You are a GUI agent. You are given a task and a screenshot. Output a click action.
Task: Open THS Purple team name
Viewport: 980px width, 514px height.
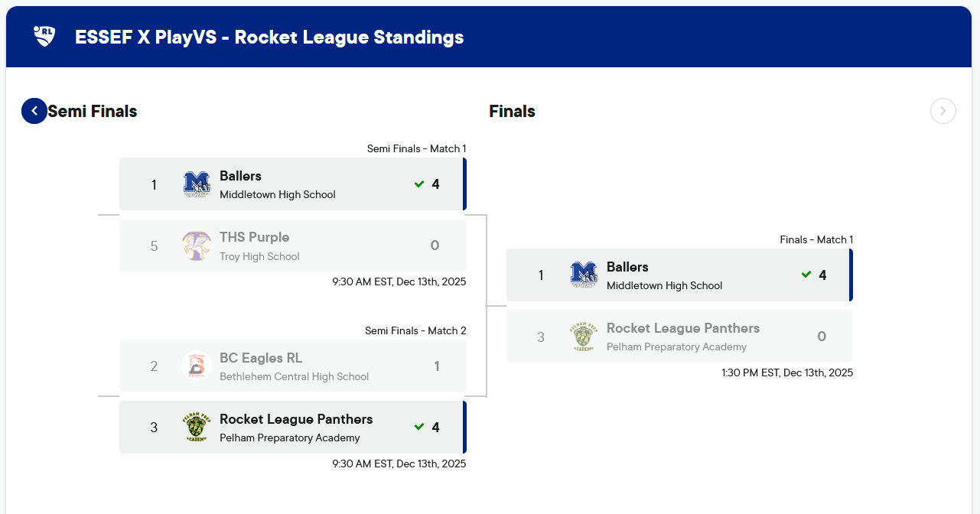pos(254,237)
